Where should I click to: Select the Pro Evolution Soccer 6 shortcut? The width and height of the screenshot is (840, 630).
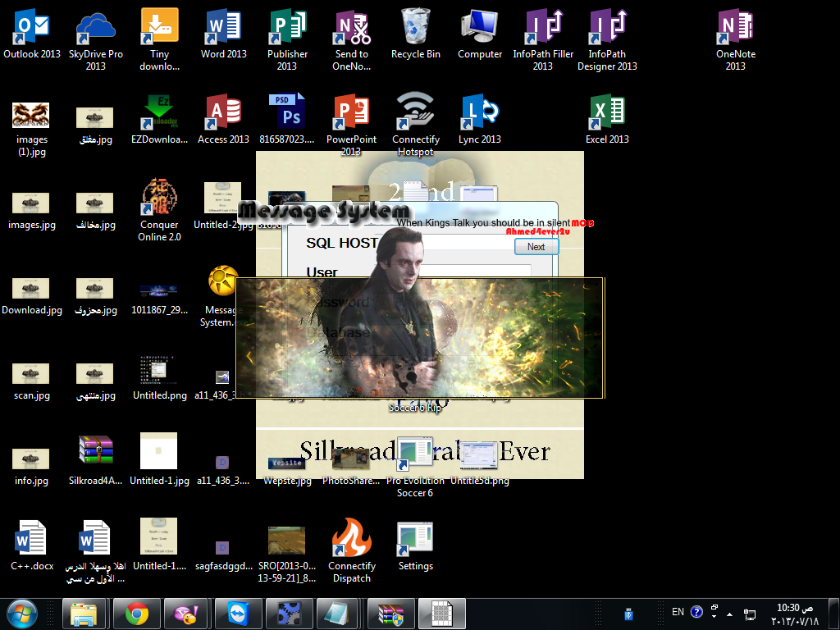[x=415, y=453]
